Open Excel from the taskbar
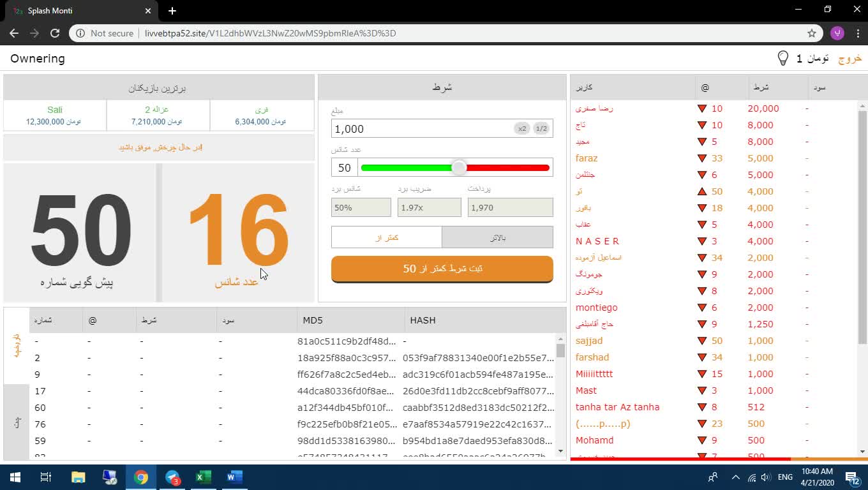The height and width of the screenshot is (490, 868). (204, 477)
